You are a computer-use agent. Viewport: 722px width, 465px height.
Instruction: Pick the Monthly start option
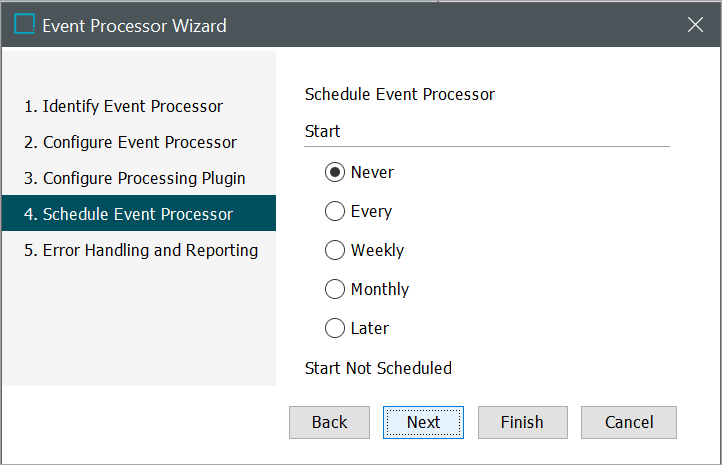coord(335,289)
